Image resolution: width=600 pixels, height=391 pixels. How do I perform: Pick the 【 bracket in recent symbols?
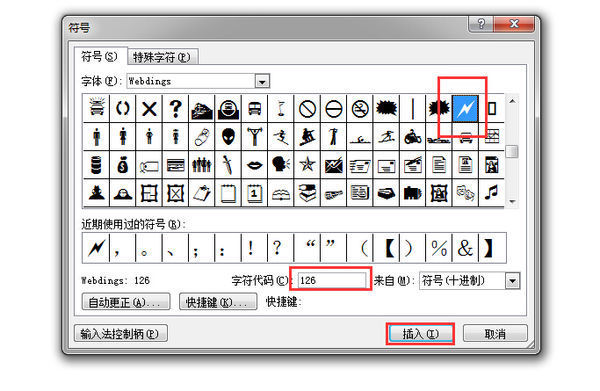point(386,248)
